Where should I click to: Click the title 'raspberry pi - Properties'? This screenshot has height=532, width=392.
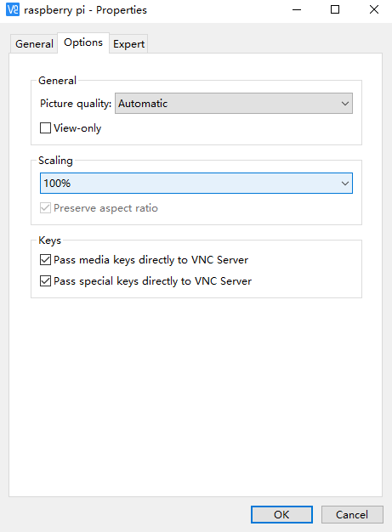[x=85, y=10]
